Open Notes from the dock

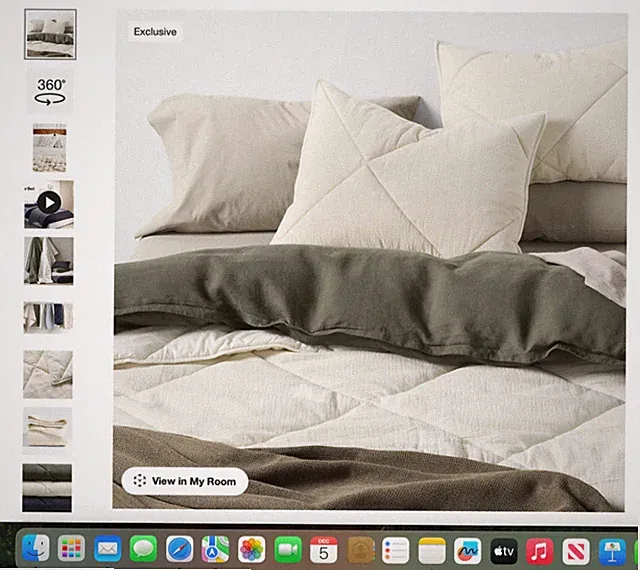(432, 551)
